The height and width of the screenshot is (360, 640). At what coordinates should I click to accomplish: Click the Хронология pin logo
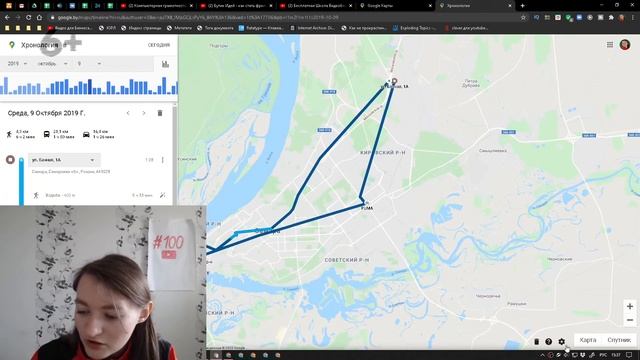(12, 45)
